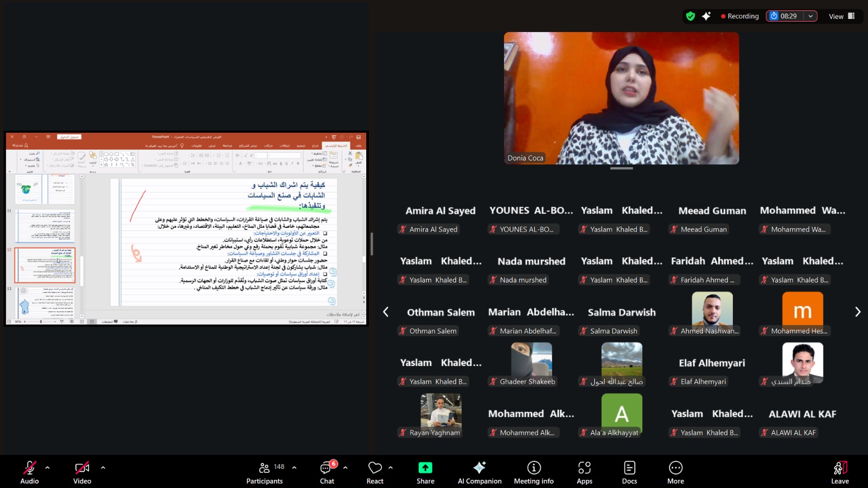Click the green encryption shield icon
The width and height of the screenshot is (868, 488).
tap(691, 16)
